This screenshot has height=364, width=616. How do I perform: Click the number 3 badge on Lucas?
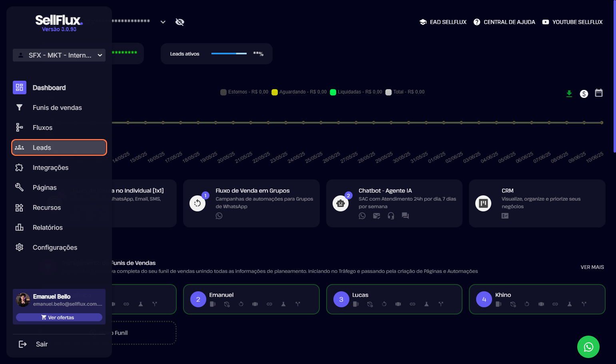(341, 299)
